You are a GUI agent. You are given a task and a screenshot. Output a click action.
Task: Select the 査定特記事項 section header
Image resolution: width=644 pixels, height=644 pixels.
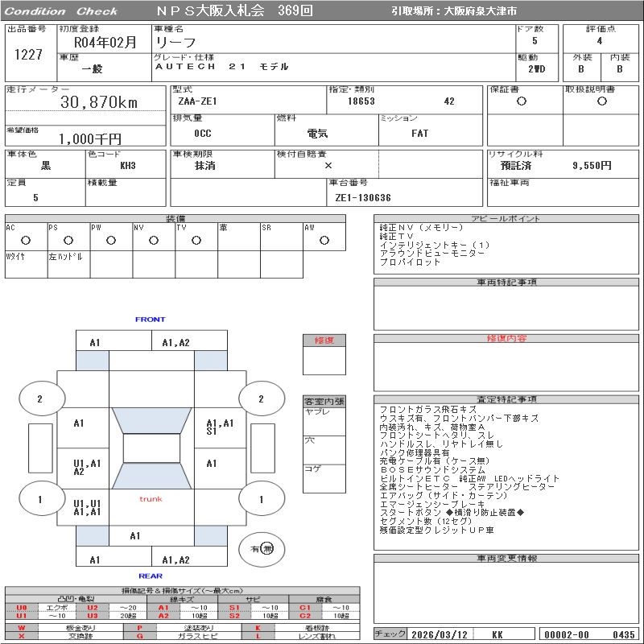click(506, 399)
